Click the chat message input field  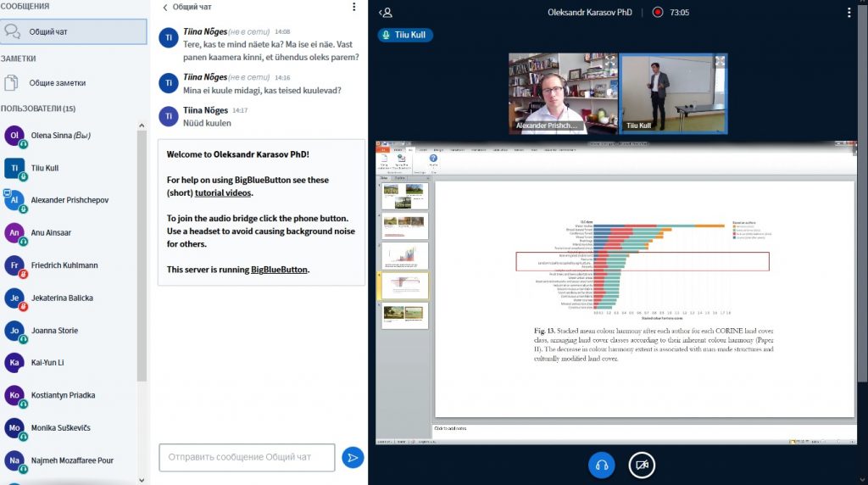point(247,458)
